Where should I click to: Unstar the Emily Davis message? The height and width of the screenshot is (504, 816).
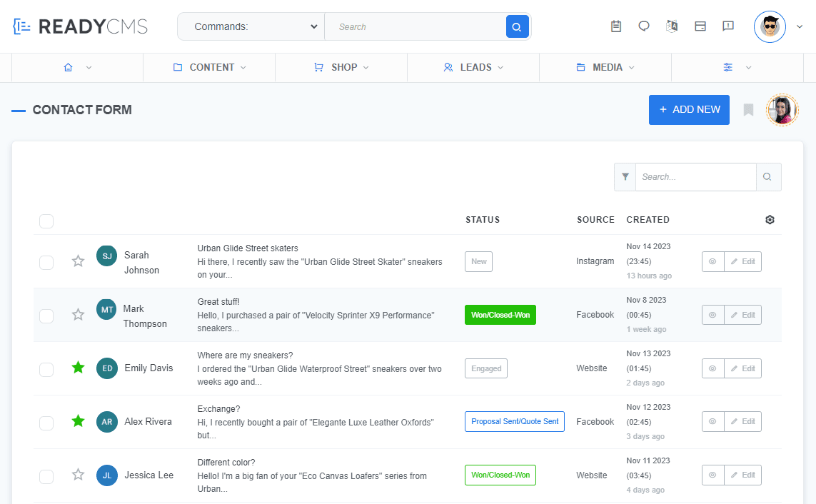click(x=78, y=368)
